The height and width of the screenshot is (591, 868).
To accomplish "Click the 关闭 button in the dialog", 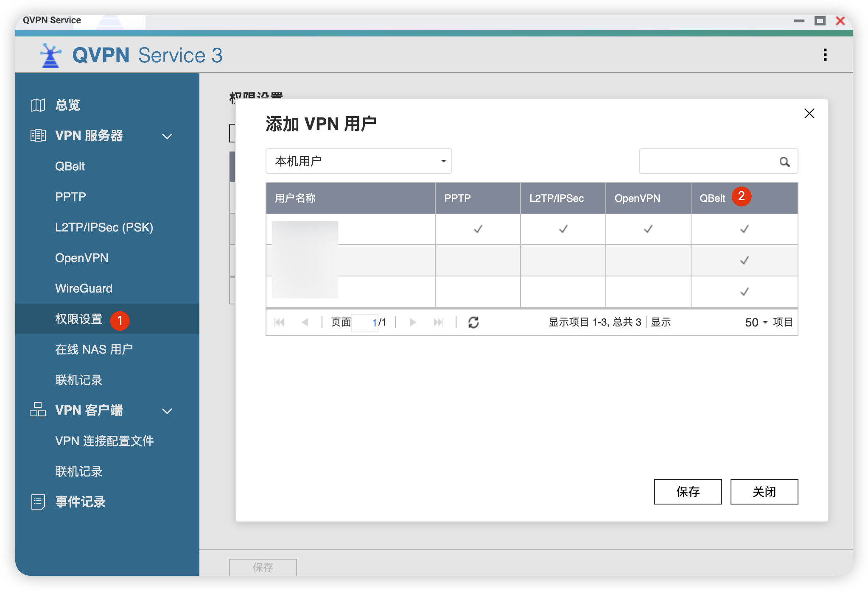I will click(764, 492).
